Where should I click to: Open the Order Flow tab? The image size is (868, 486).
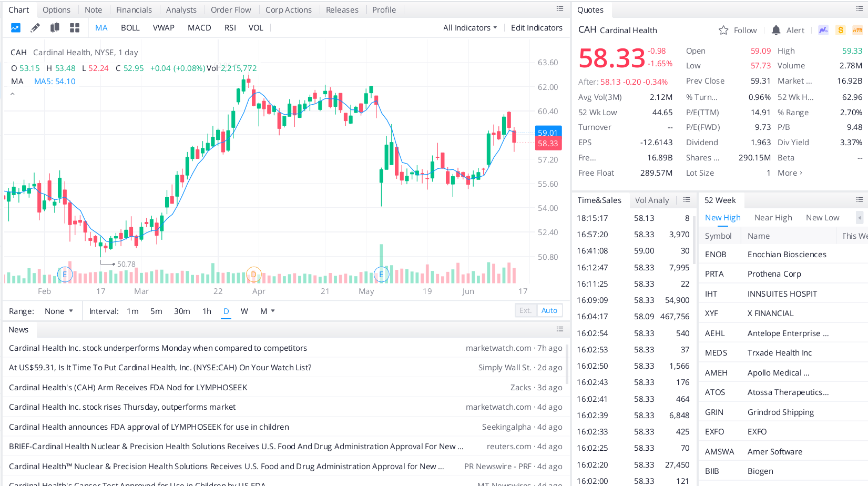click(x=231, y=10)
